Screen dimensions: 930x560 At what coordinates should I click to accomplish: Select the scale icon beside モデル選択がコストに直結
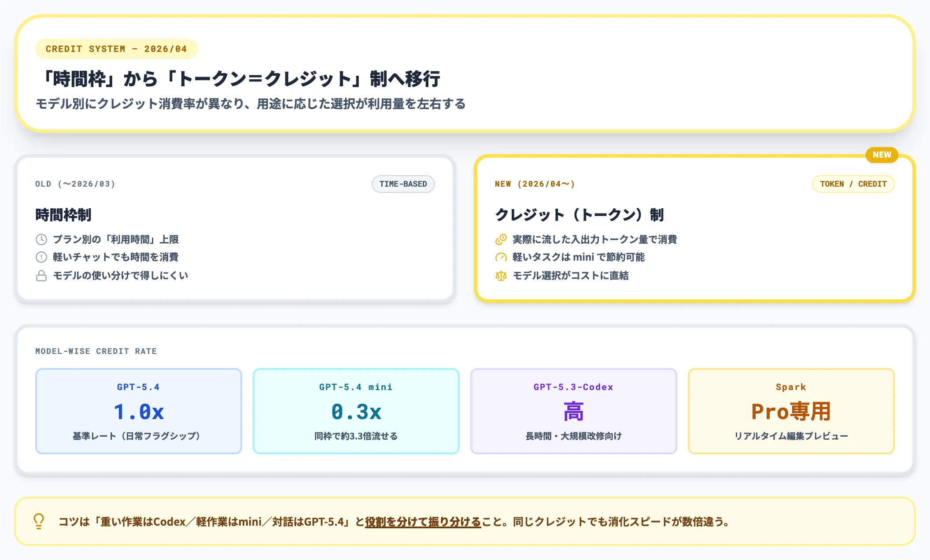coord(501,276)
